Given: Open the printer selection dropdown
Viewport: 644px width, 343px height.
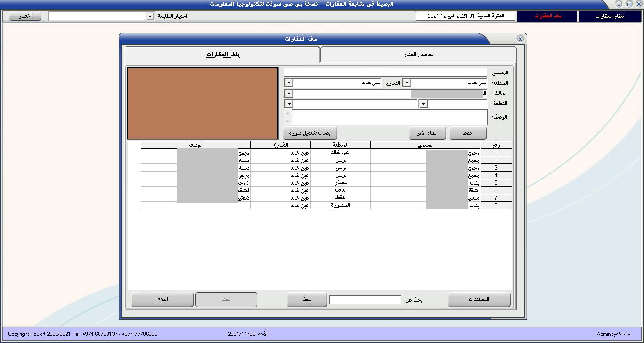Looking at the screenshot, I should (x=150, y=16).
